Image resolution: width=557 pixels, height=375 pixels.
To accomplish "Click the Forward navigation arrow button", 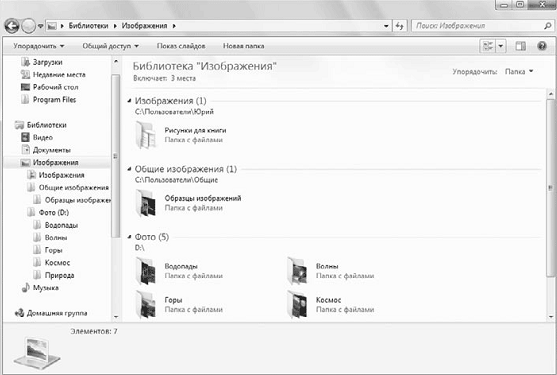I will pos(28,26).
